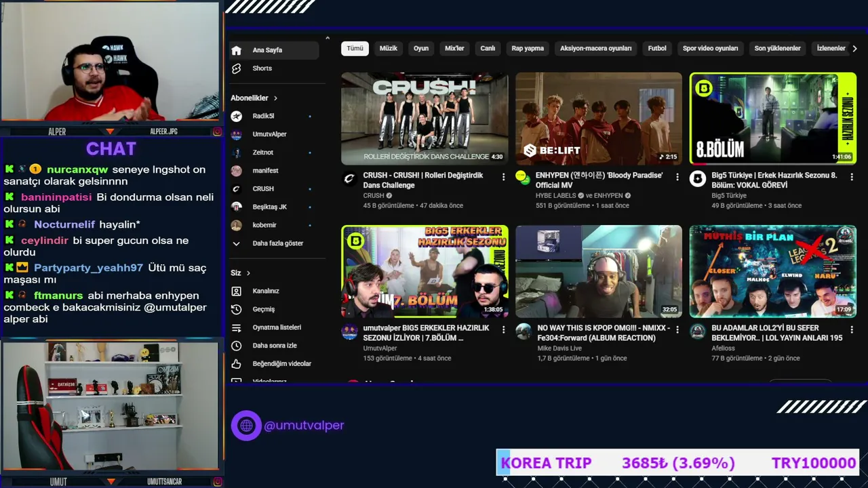The width and height of the screenshot is (868, 488).
Task: Click '45 B görüntüleme • 47 dakika önce' text
Action: click(413, 206)
